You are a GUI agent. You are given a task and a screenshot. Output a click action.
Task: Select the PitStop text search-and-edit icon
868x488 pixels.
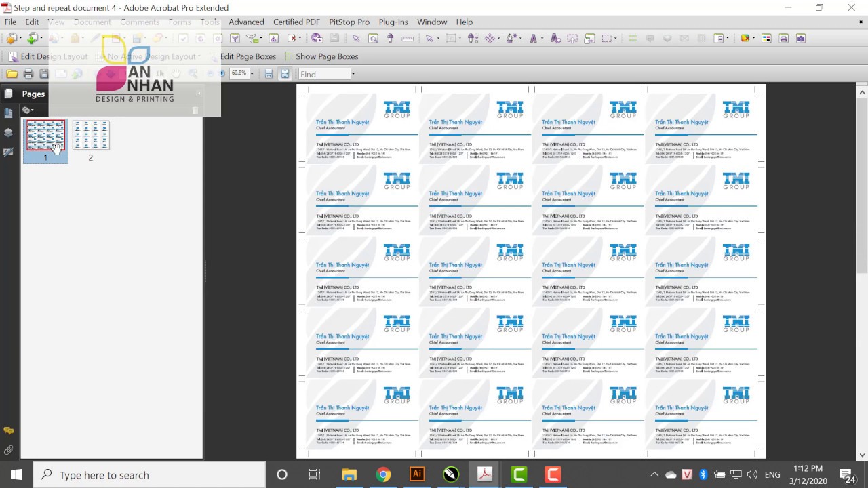(555, 39)
